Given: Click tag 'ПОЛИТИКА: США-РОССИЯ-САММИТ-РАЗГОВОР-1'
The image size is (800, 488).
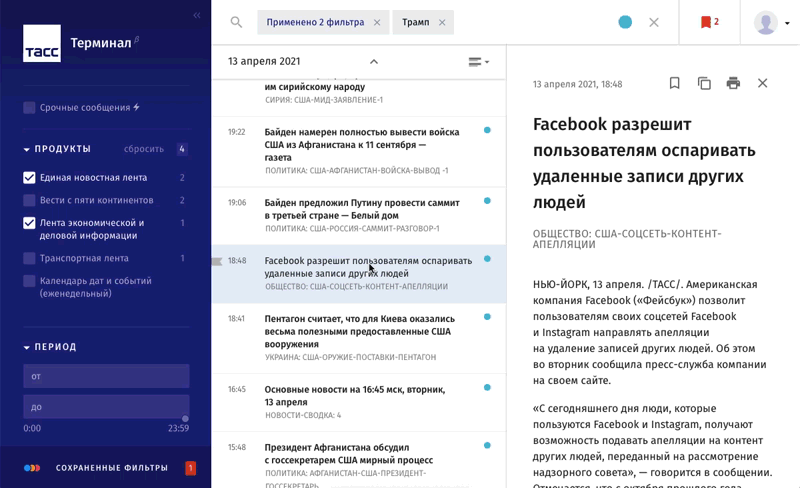Looking at the screenshot, I should (352, 229).
